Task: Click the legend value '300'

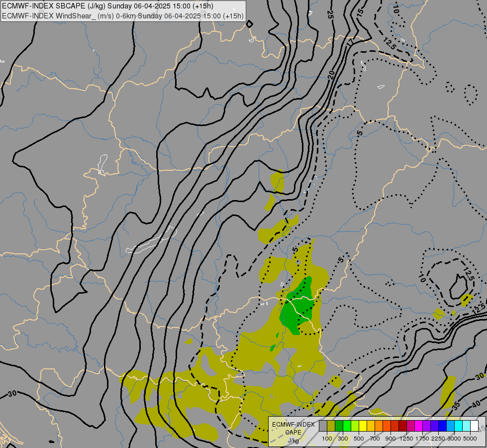Action: point(343,439)
